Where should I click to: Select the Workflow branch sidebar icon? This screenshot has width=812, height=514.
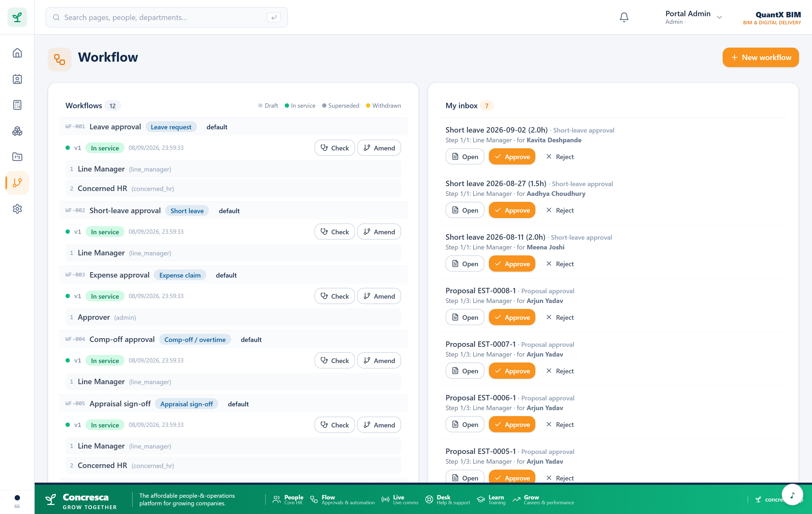pos(17,183)
